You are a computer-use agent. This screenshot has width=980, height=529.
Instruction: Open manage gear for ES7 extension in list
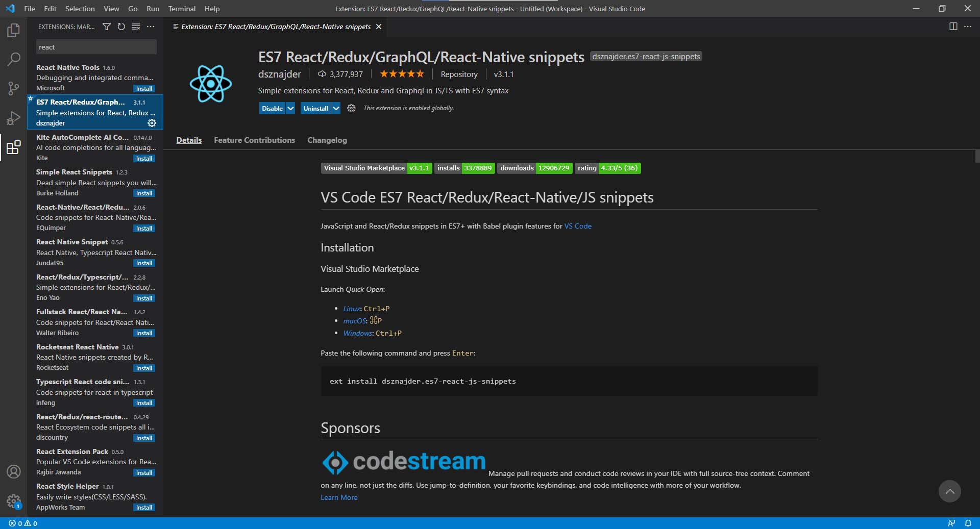[152, 123]
